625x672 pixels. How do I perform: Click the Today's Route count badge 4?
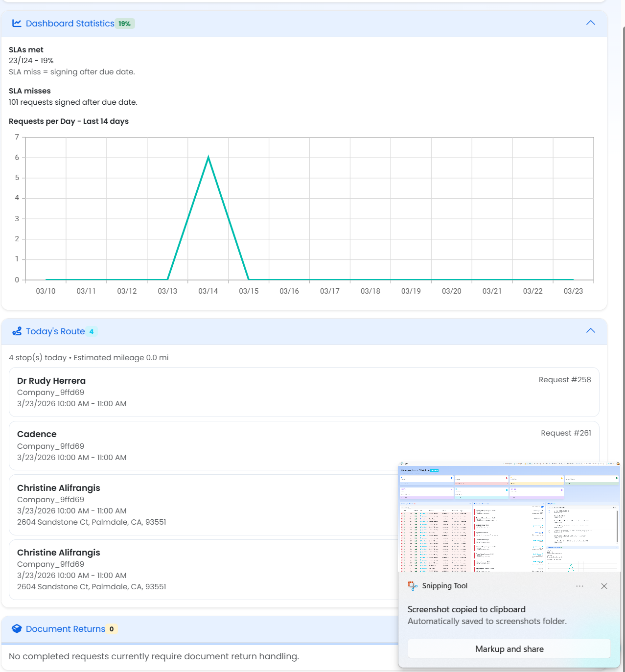pyautogui.click(x=92, y=331)
